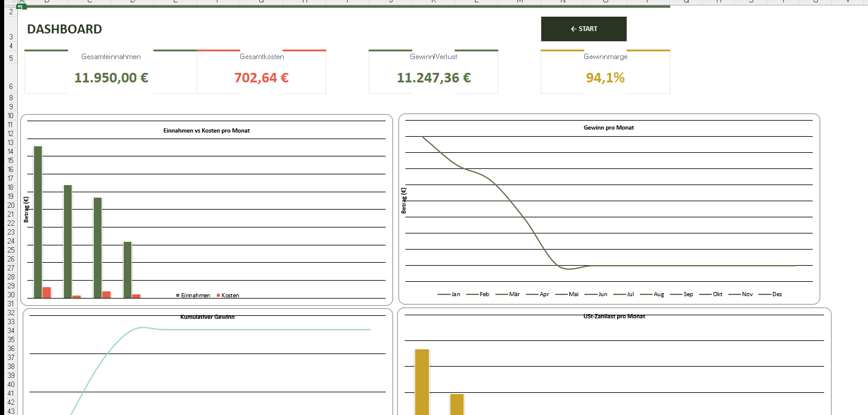Select the first red Kosten bar

coord(47,292)
